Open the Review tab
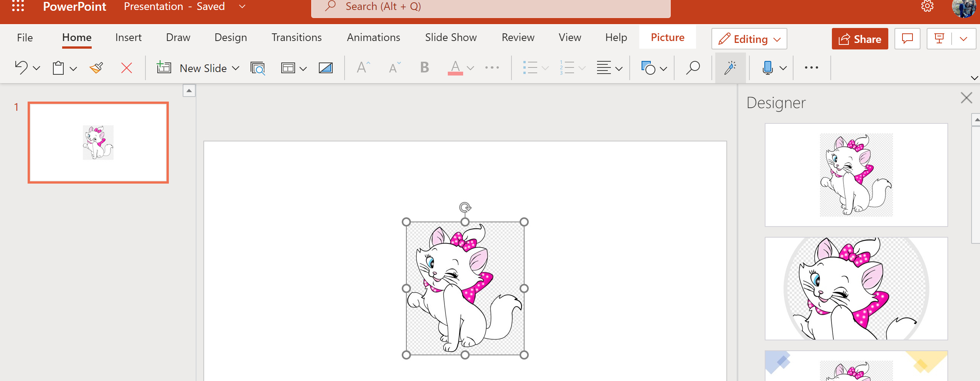 click(x=518, y=38)
